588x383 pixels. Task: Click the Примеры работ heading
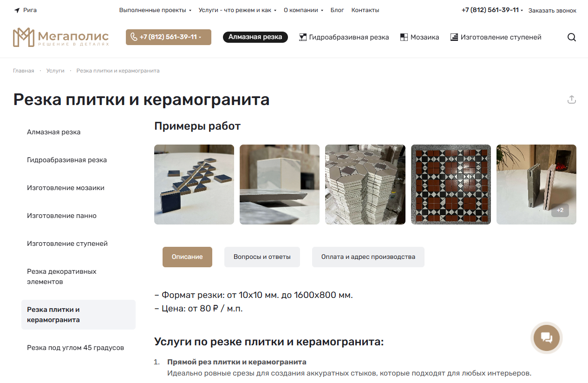[197, 126]
